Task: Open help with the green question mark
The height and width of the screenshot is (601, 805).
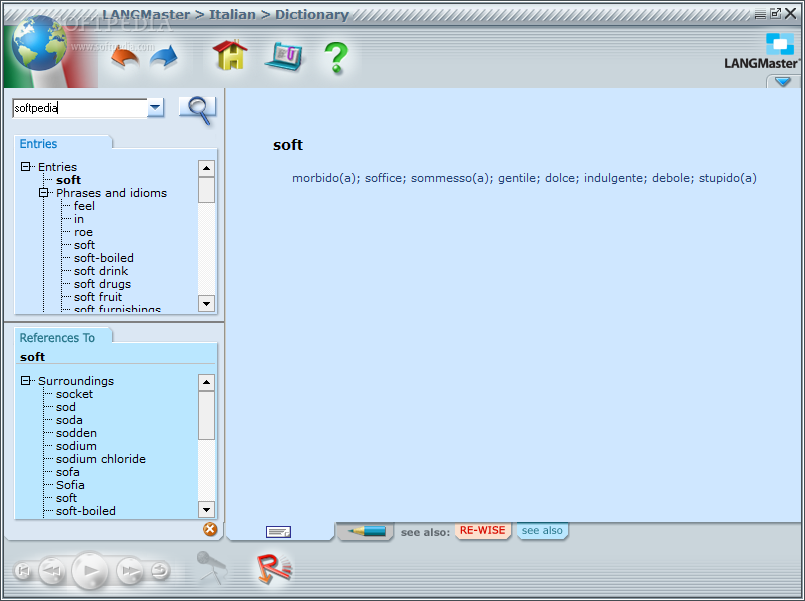Action: [336, 58]
